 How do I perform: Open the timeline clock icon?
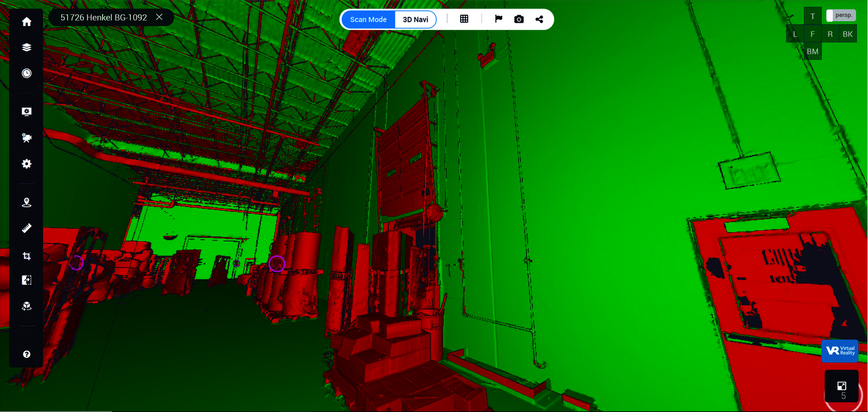tap(27, 73)
